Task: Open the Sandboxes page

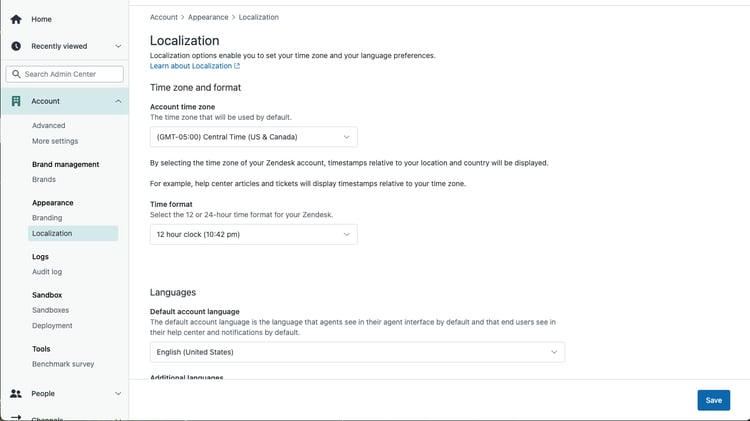Action: click(50, 311)
